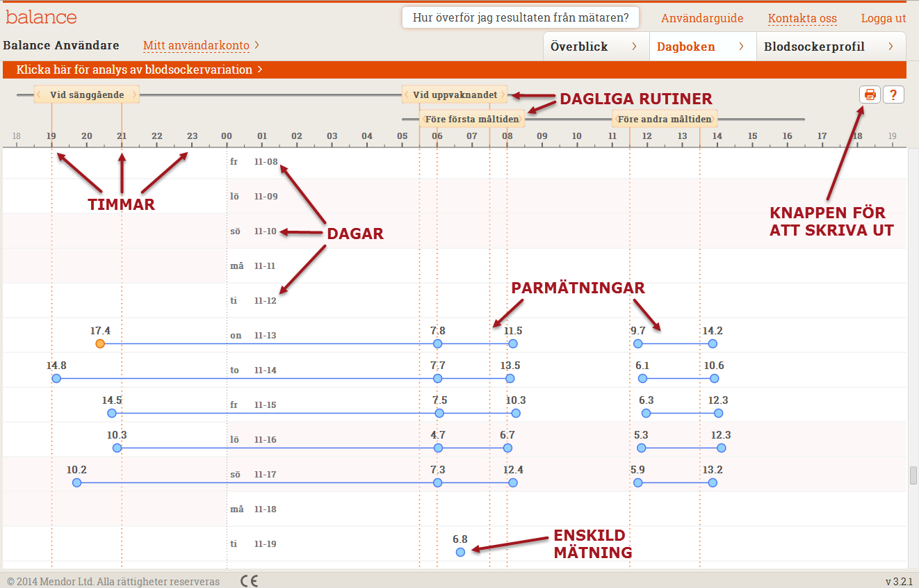919x588 pixels.
Task: Click the 10.6 measurement point on 11-14
Action: [714, 378]
